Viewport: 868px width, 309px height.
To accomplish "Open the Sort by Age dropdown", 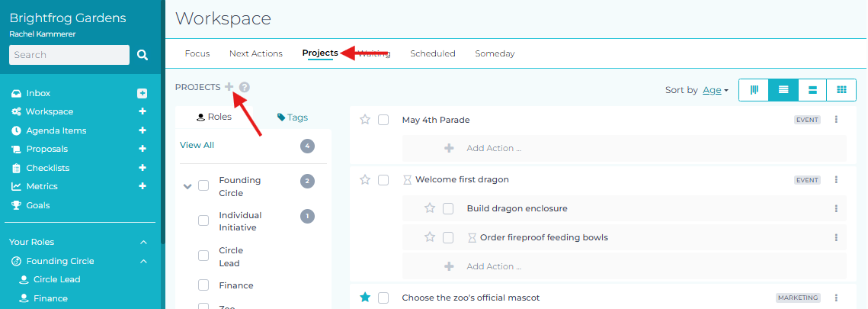I will pos(715,90).
